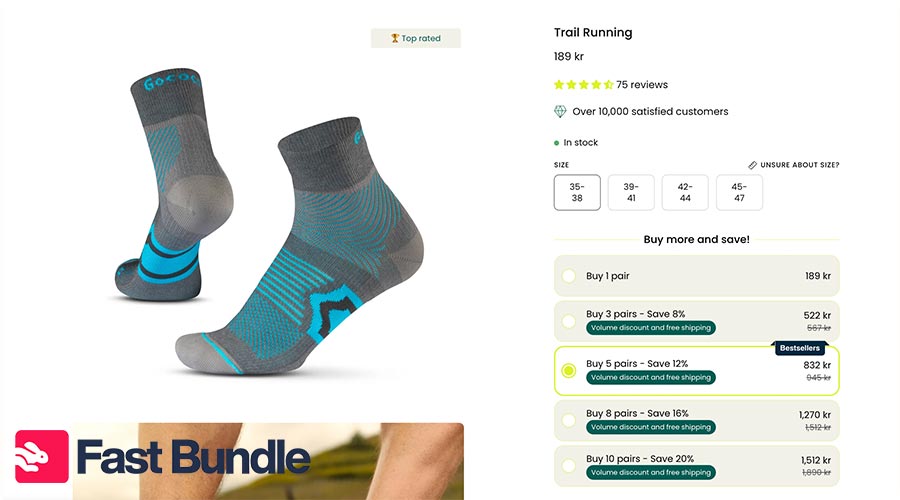Click the Bestsellers badge tag
Screen dimensions: 900x500
(800, 348)
